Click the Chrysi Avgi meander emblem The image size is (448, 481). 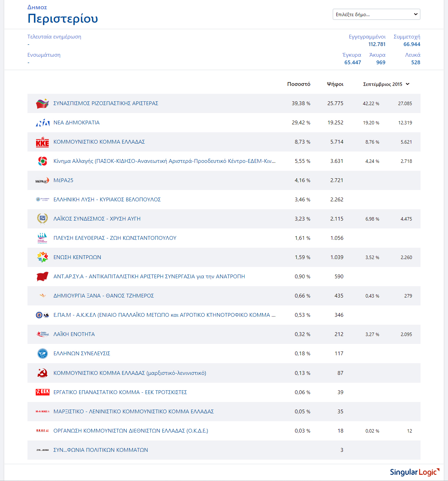point(42,219)
